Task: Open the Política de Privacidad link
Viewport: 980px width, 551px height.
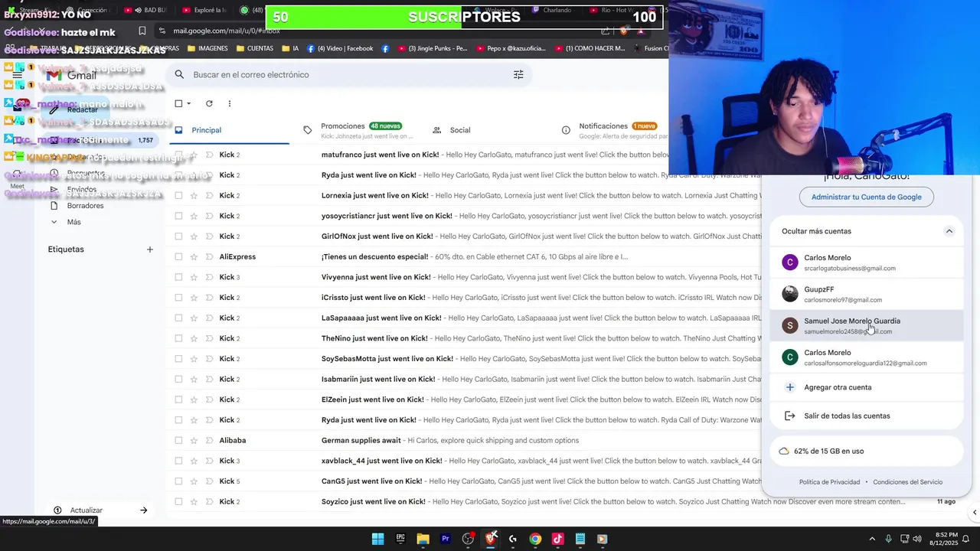Action: tap(829, 482)
